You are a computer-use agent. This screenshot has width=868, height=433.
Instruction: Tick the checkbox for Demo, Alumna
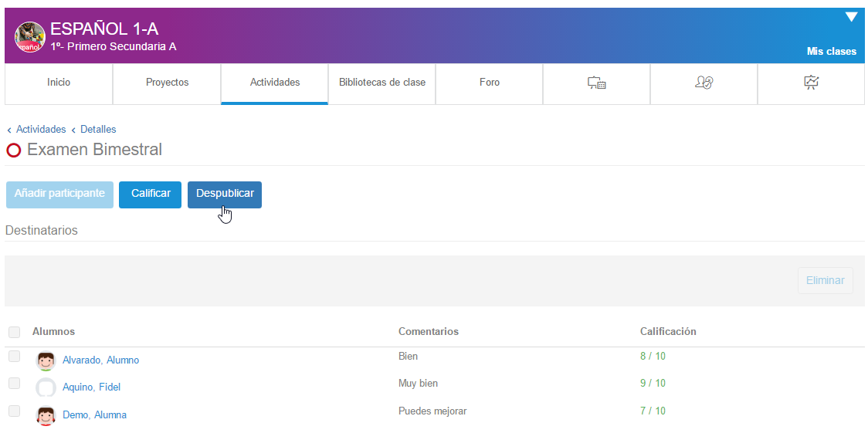point(14,411)
